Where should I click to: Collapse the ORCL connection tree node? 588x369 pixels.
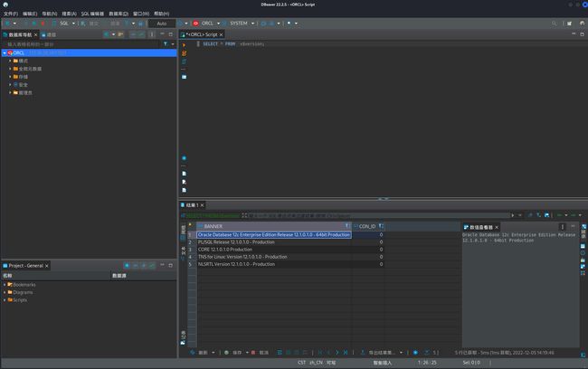[x=5, y=53]
